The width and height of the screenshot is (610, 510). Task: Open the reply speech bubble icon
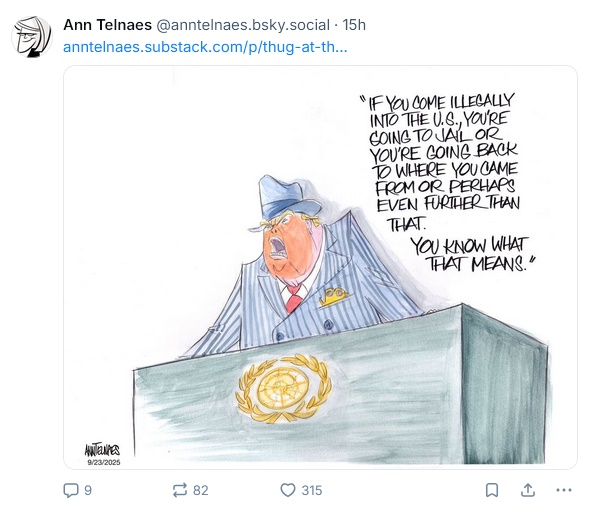[x=71, y=490]
